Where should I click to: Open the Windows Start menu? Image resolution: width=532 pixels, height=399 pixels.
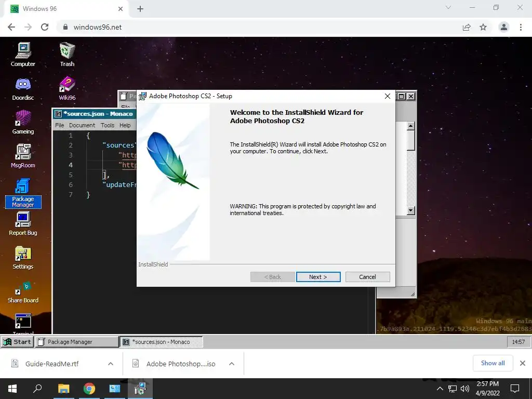[x=12, y=389]
